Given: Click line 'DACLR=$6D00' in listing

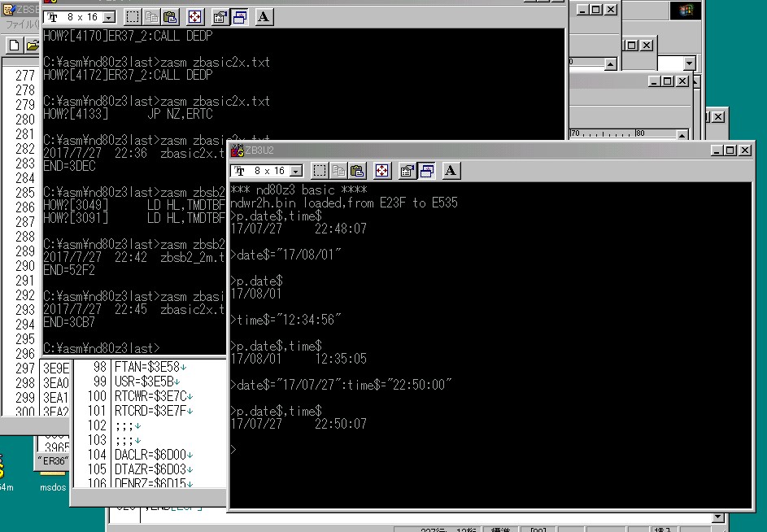Looking at the screenshot, I should click(x=154, y=455).
